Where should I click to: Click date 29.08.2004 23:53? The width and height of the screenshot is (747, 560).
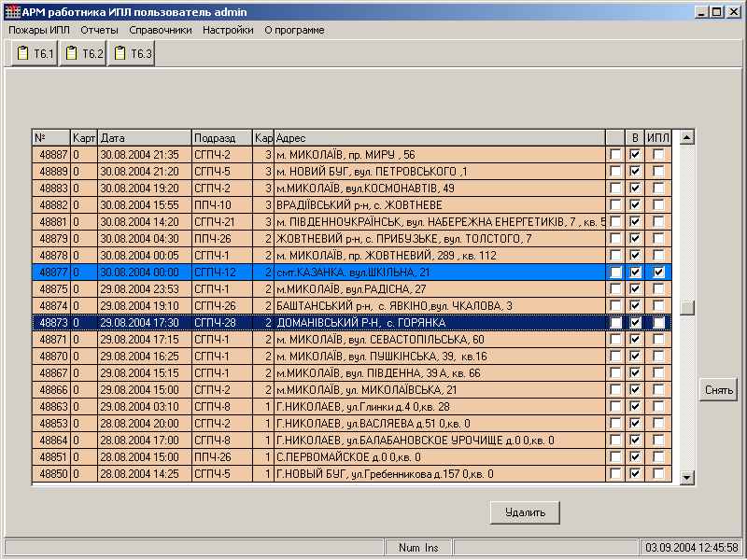139,289
